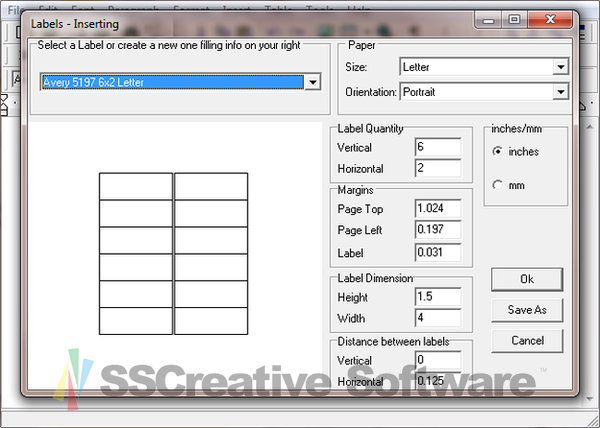Expand the Orientation dropdown
The width and height of the screenshot is (600, 428).
tap(561, 92)
